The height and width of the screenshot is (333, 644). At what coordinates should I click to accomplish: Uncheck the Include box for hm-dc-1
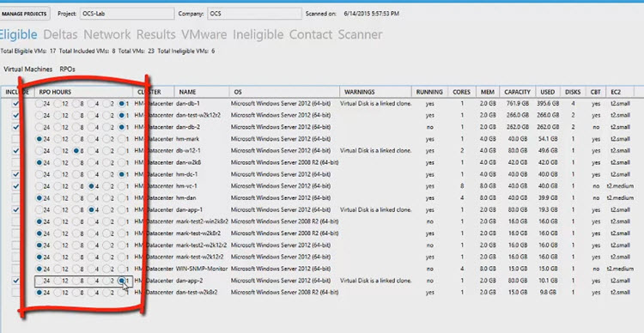click(15, 174)
